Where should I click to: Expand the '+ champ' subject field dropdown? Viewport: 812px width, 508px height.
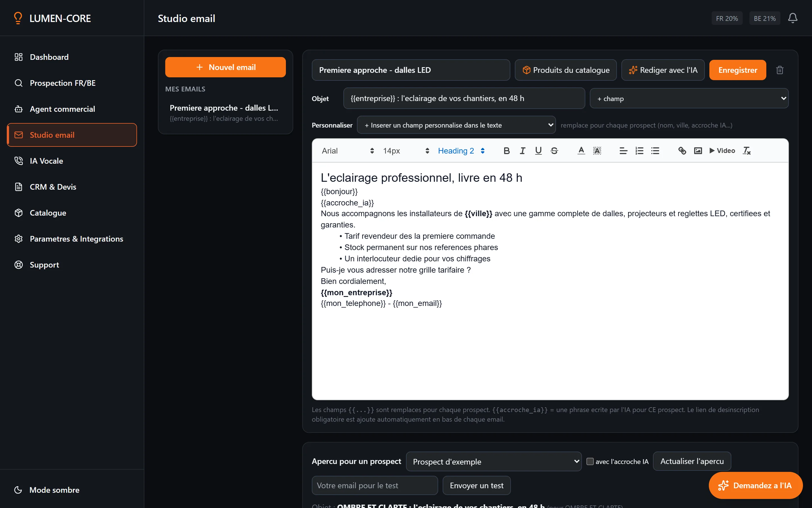coord(689,98)
